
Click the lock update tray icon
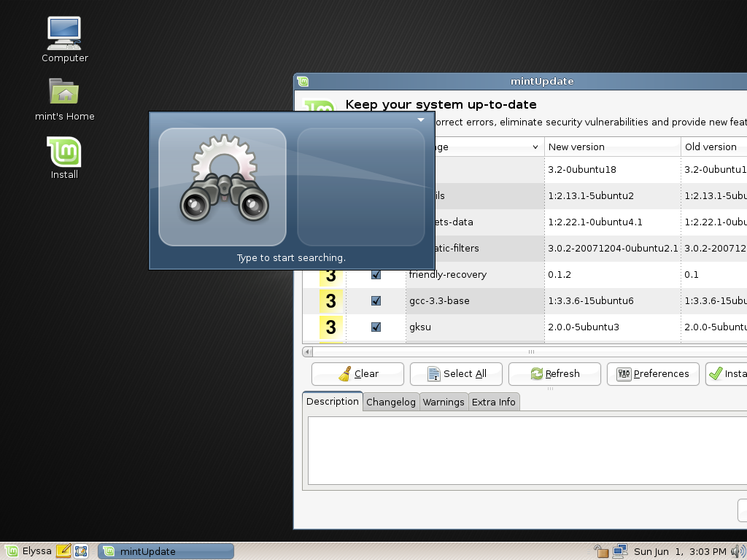click(x=602, y=551)
